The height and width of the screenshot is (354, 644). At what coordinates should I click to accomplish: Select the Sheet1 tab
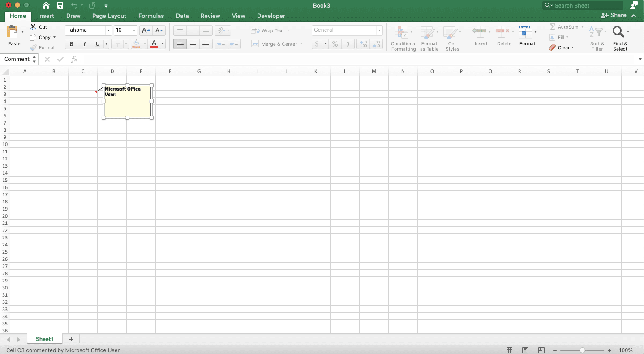(x=45, y=339)
